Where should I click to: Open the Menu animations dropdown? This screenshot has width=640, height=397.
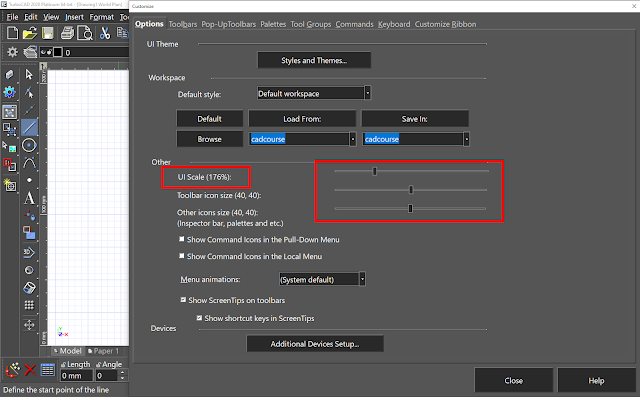[362, 279]
